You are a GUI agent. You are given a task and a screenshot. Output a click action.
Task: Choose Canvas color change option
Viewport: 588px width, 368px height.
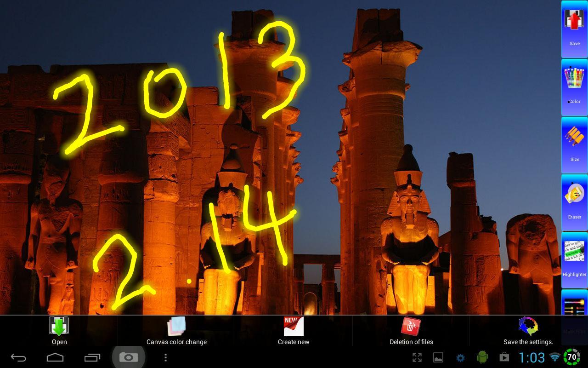coord(176,331)
